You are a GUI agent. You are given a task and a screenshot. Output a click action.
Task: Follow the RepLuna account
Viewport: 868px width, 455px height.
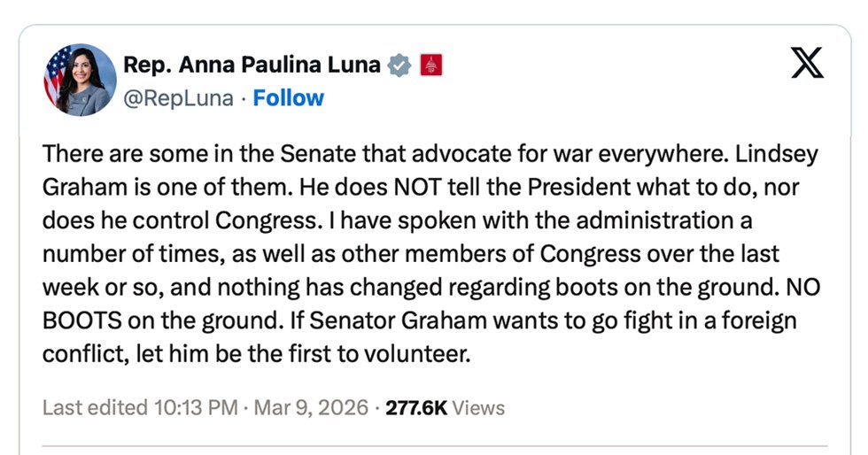pos(289,97)
